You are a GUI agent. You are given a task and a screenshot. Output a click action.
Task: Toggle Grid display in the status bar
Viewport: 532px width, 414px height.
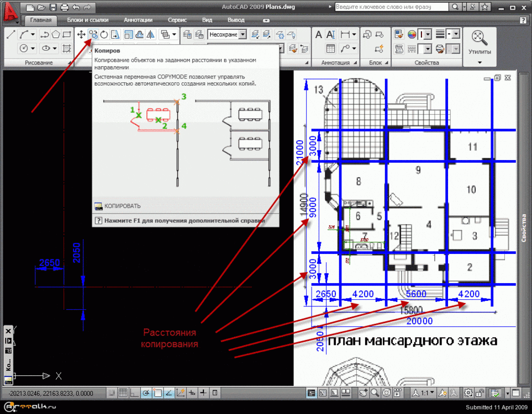123,393
